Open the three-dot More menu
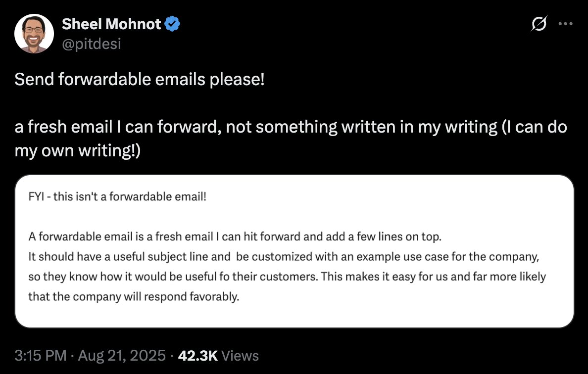The width and height of the screenshot is (588, 374). [565, 24]
